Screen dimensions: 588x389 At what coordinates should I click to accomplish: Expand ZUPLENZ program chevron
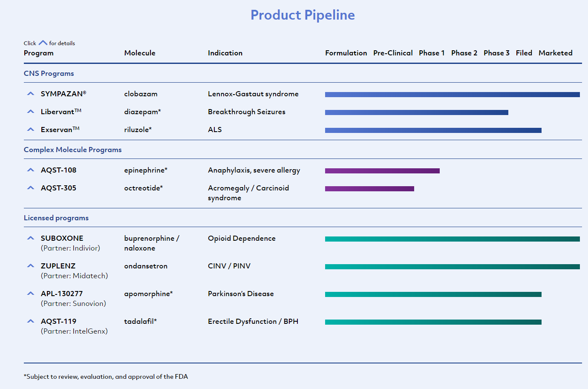(31, 266)
